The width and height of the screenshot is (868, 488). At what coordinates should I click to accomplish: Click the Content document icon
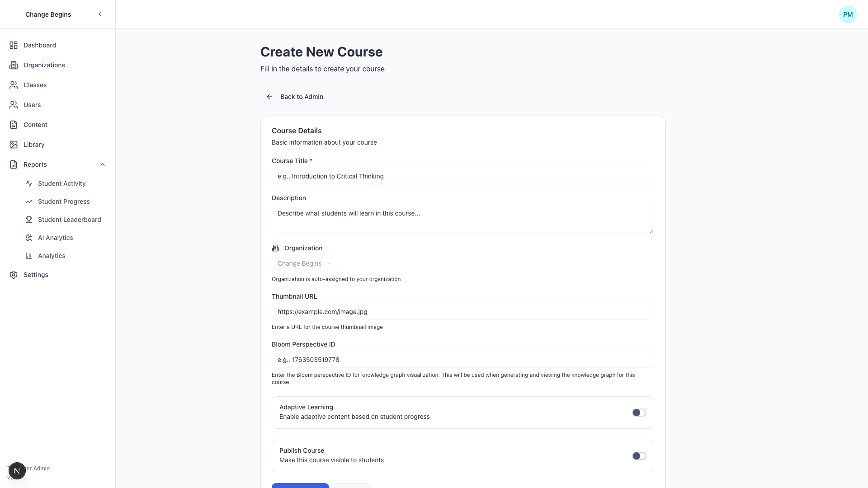tap(14, 125)
